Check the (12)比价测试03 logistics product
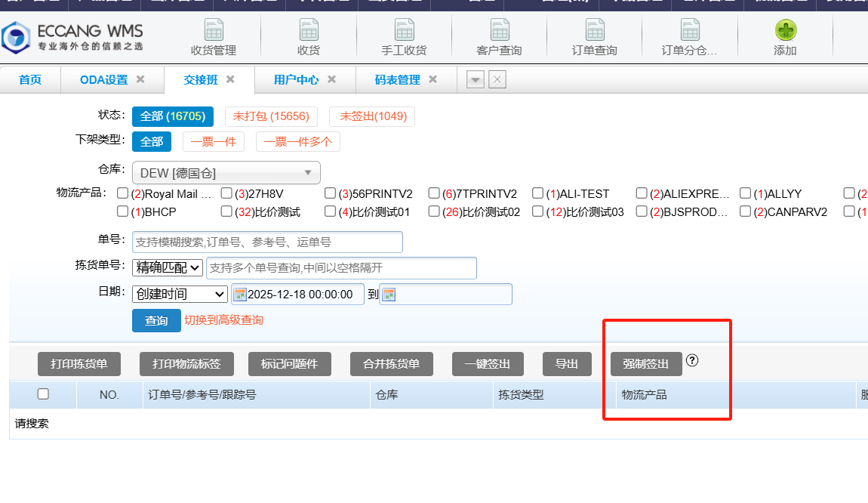Screen dimensions: 868x503 click(x=537, y=211)
